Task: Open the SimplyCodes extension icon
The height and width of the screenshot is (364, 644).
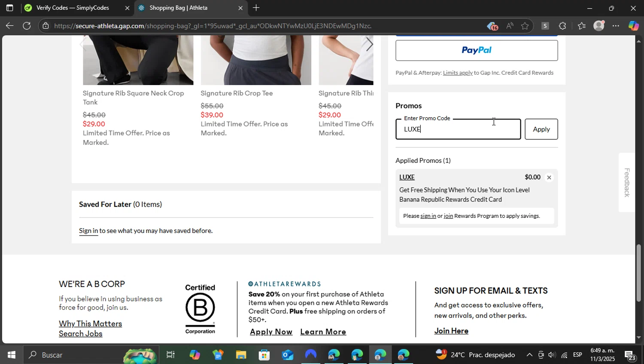Action: (x=545, y=26)
